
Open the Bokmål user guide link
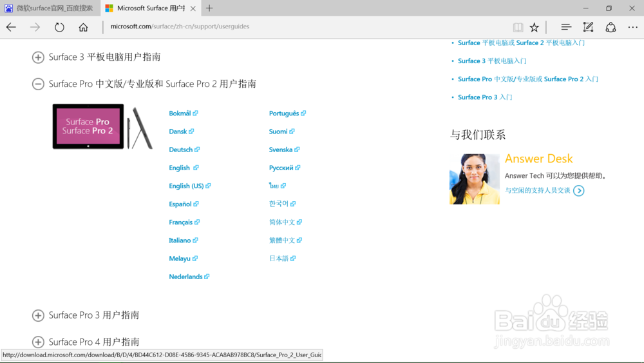point(183,113)
